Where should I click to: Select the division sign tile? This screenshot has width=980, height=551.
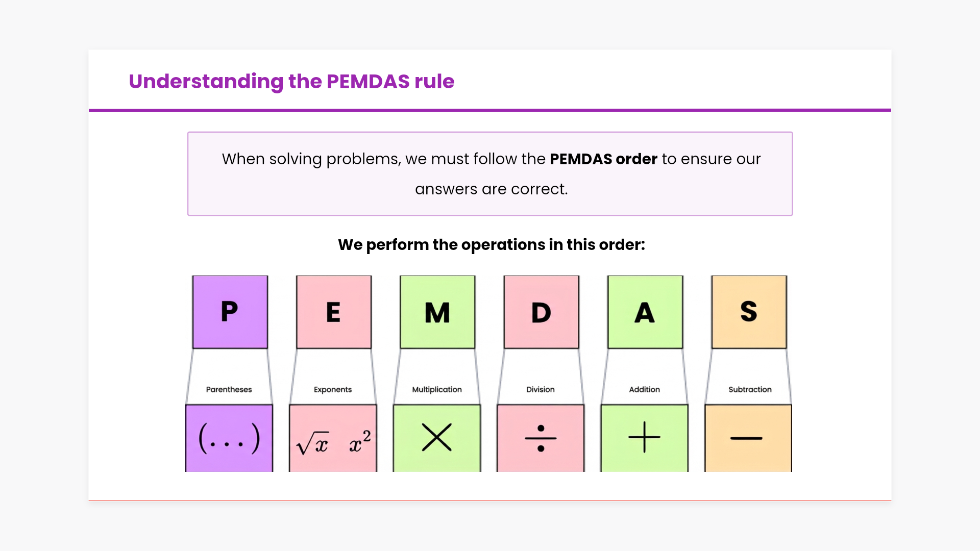point(541,438)
